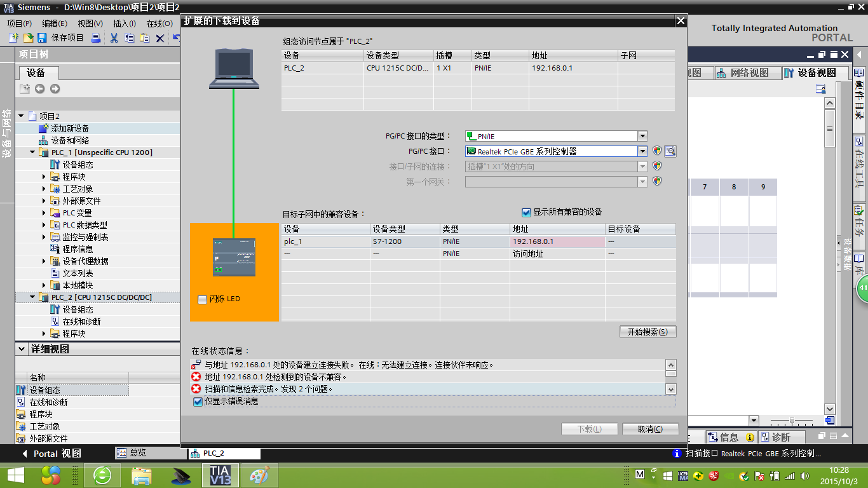Open the Paint app on the taskbar
Image resolution: width=868 pixels, height=488 pixels.
[x=259, y=475]
